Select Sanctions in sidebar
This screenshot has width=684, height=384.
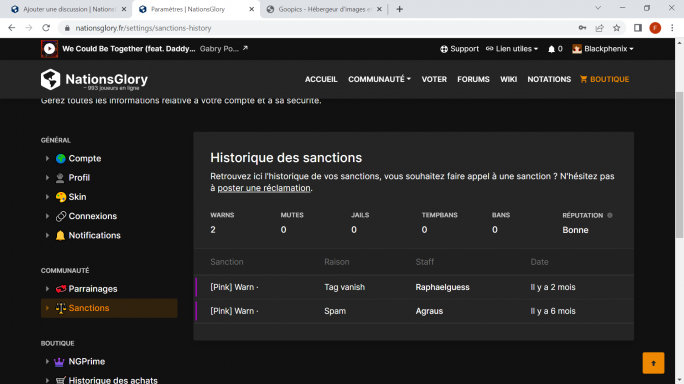point(109,308)
